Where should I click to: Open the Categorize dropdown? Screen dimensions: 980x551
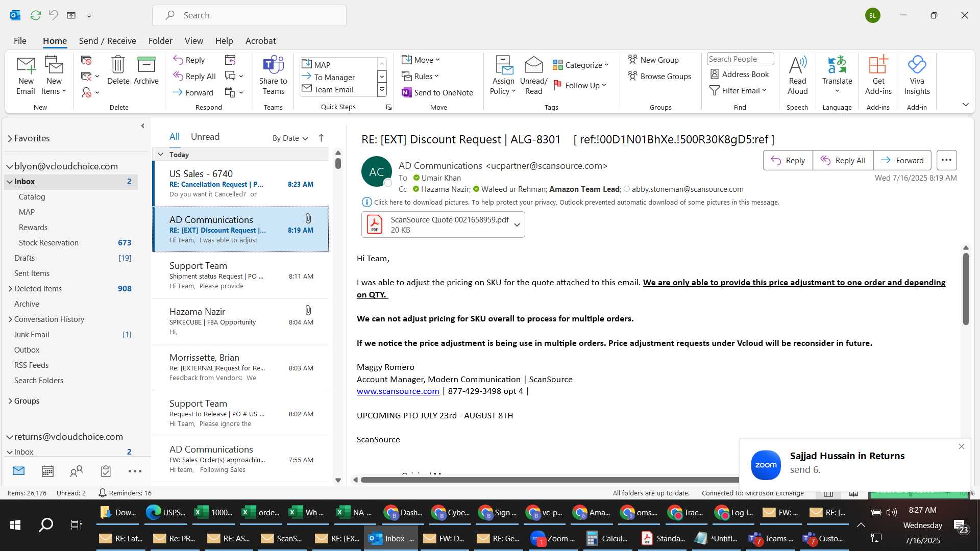click(581, 65)
